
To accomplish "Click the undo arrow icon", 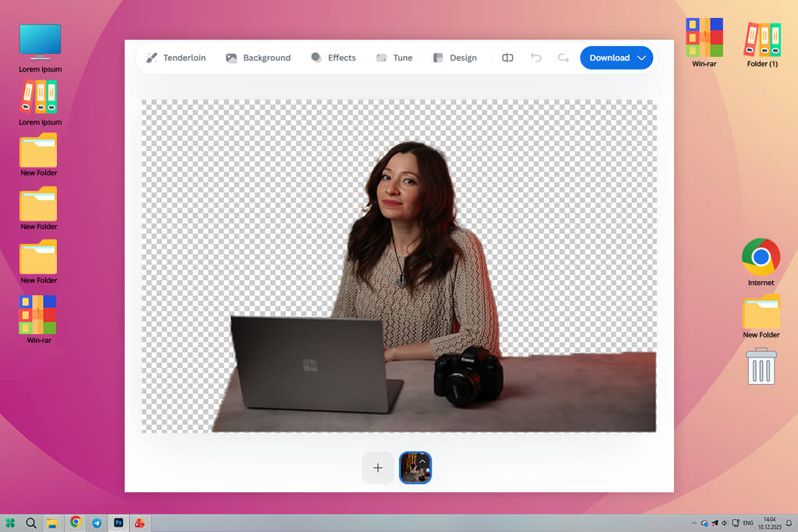I will pyautogui.click(x=536, y=58).
